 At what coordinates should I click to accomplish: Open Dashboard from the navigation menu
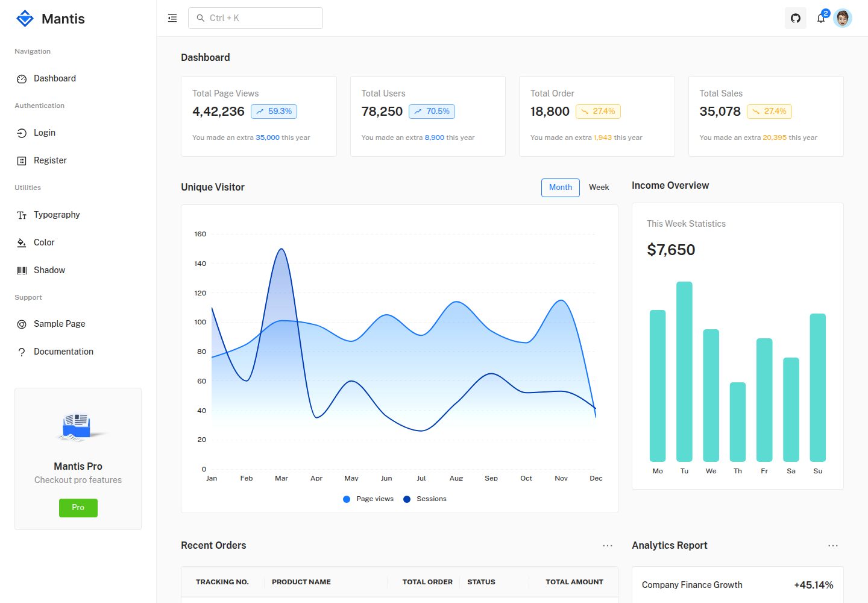coord(78,78)
